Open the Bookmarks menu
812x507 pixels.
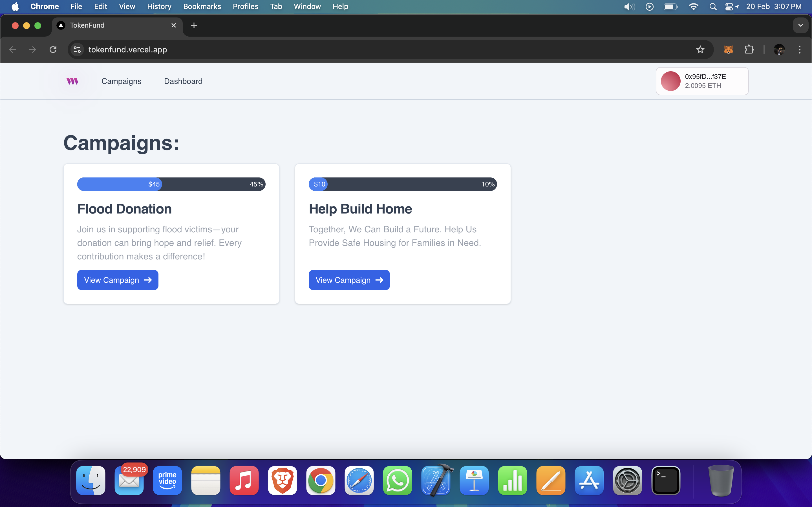click(202, 7)
